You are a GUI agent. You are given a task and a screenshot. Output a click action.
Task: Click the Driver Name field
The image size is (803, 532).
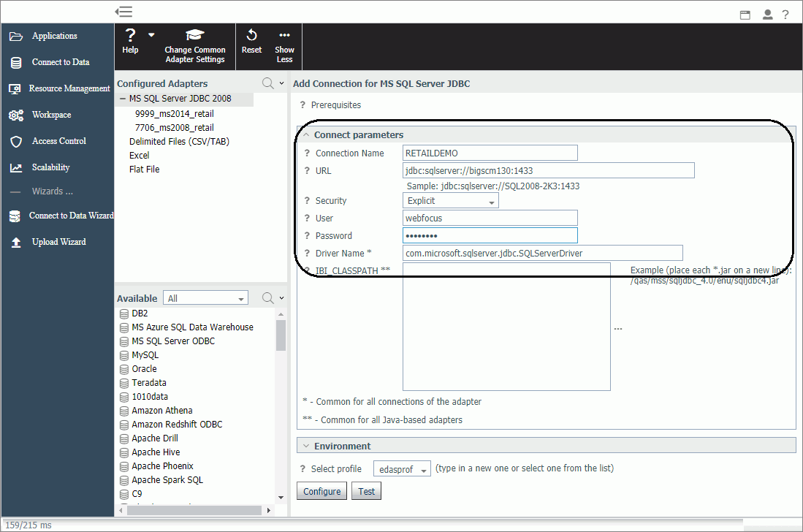543,253
